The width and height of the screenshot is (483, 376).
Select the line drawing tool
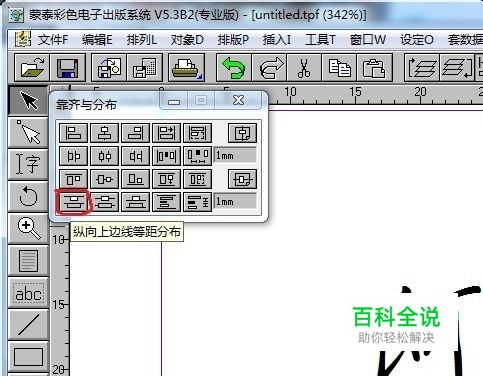(28, 325)
